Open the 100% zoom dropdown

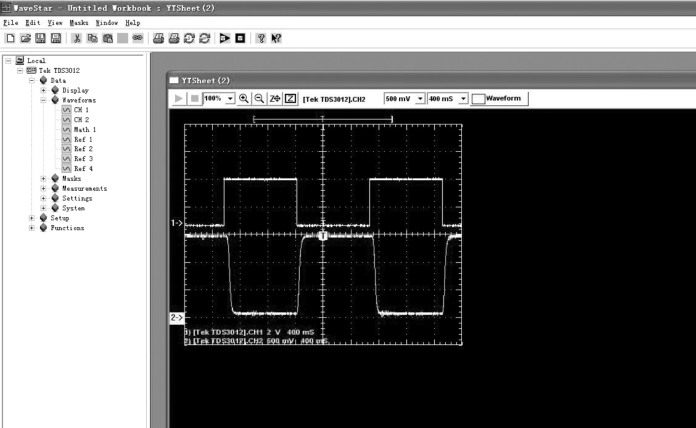tap(230, 99)
